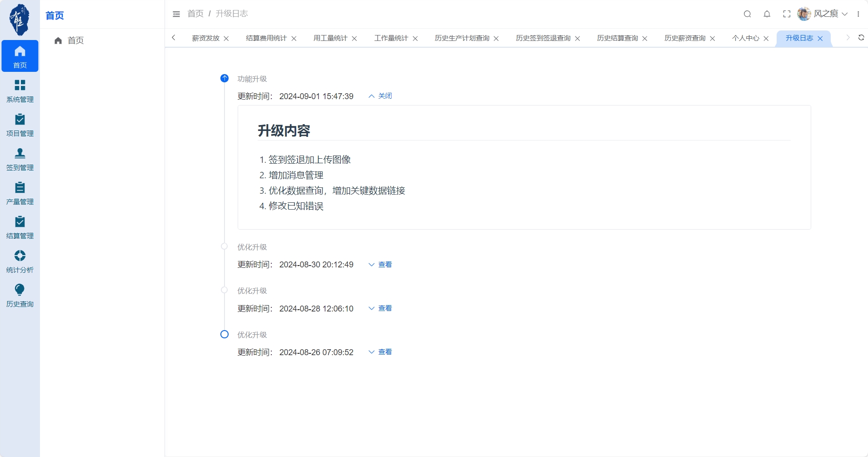This screenshot has height=457, width=868.
Task: Collapse the 2024-09-01 entry with 关闭
Action: point(380,96)
